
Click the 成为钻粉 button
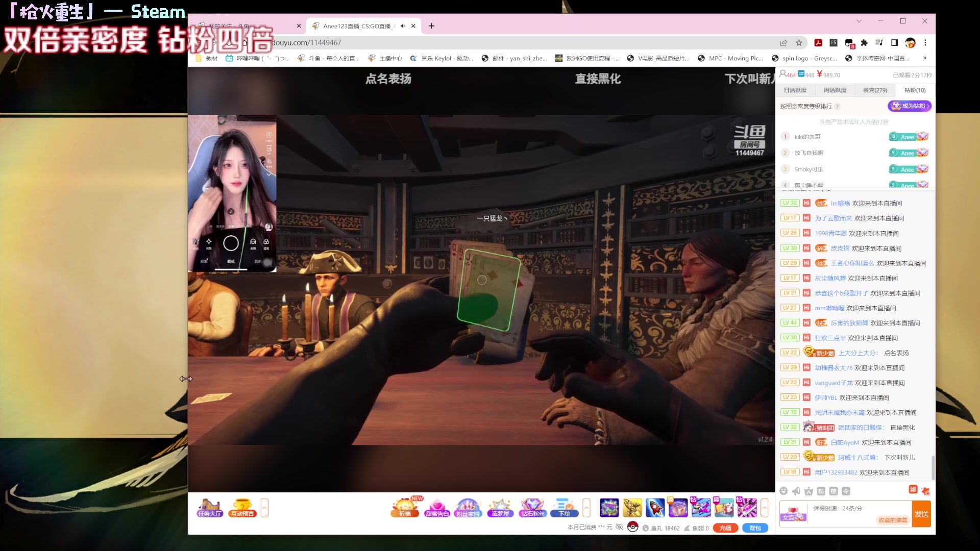click(x=910, y=106)
